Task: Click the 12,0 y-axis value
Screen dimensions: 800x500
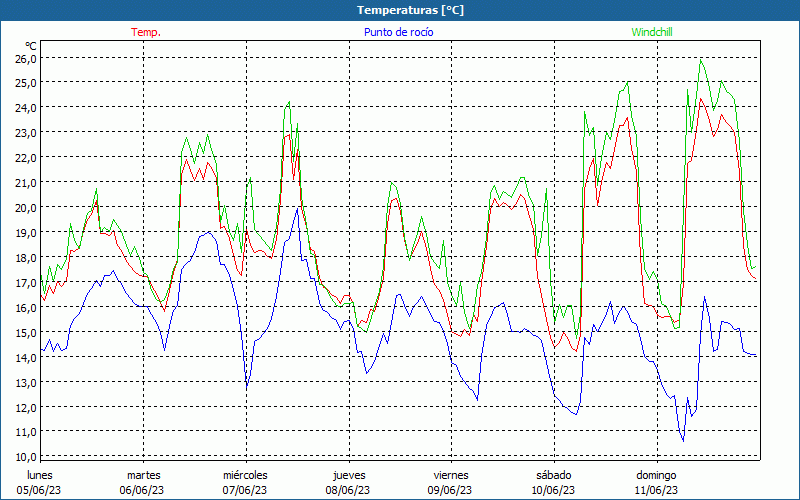Action: 26,407
